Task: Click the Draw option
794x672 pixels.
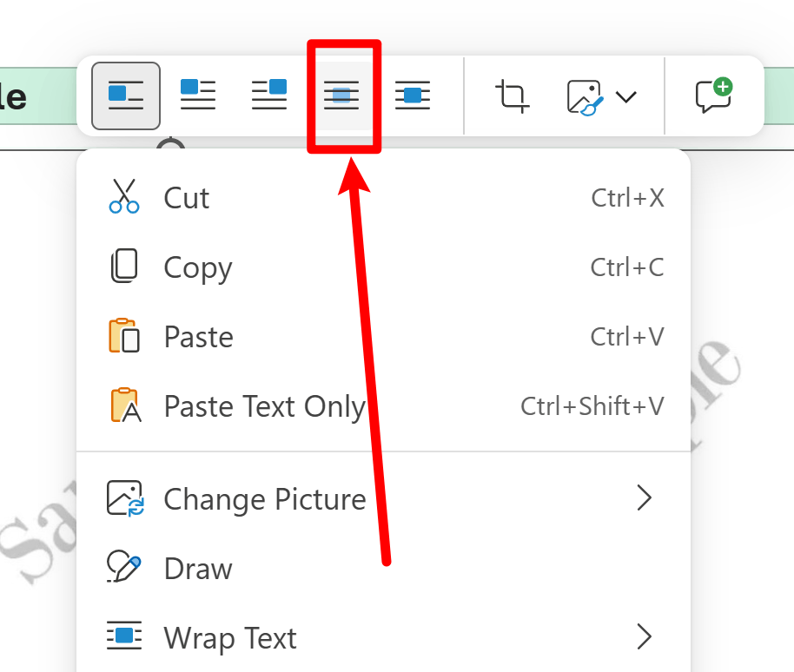Action: point(198,569)
